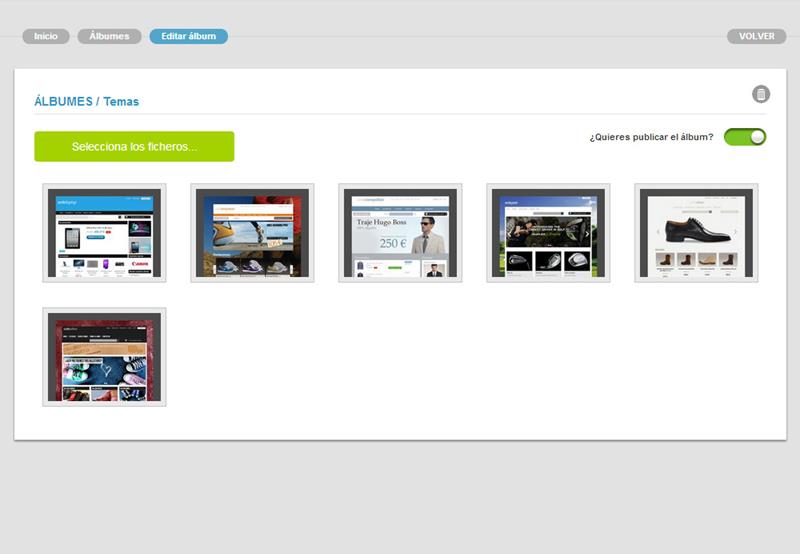Open the black dress shoe theme thumbnail
Viewport: 800px width, 554px height.
pos(696,233)
